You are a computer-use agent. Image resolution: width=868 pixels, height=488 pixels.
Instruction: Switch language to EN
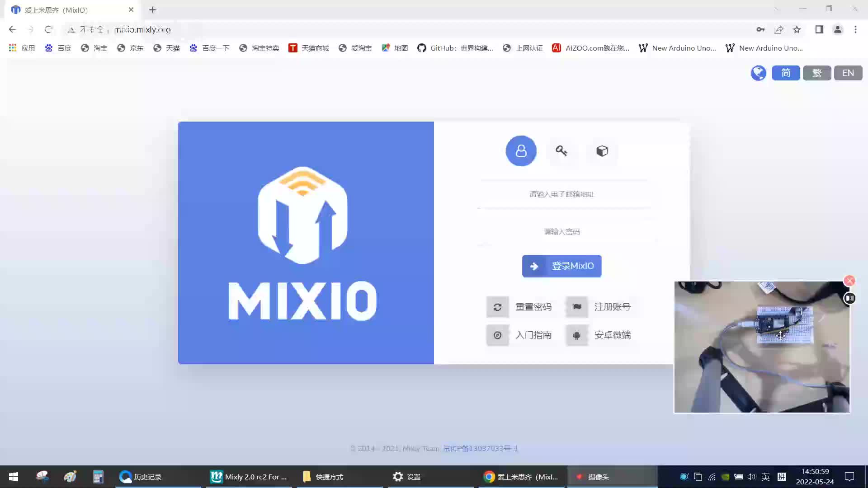tap(848, 73)
